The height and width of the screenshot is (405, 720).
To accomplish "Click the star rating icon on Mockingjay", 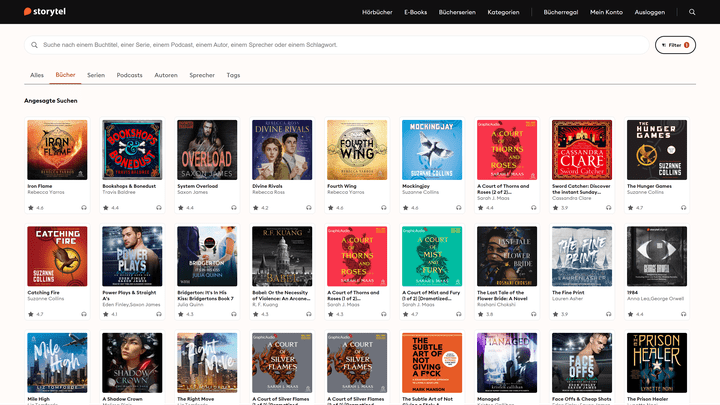I will 406,208.
